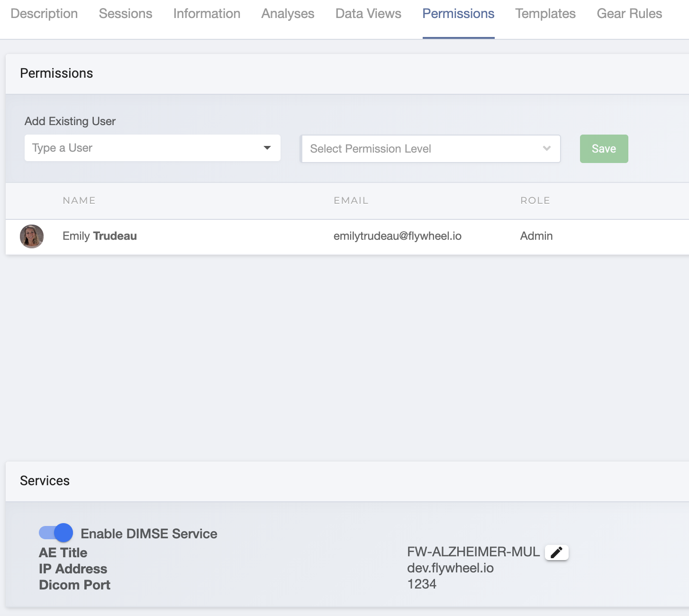Click Emily Trudeau's profile avatar
The height and width of the screenshot is (616, 689).
click(x=32, y=236)
